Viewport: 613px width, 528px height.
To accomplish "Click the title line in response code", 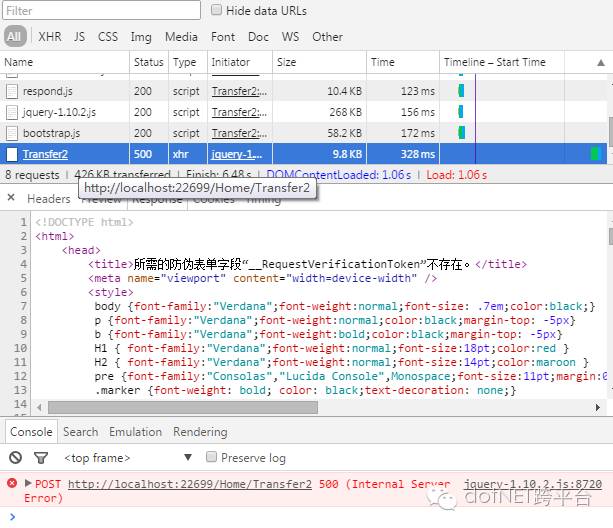I will pos(307,264).
